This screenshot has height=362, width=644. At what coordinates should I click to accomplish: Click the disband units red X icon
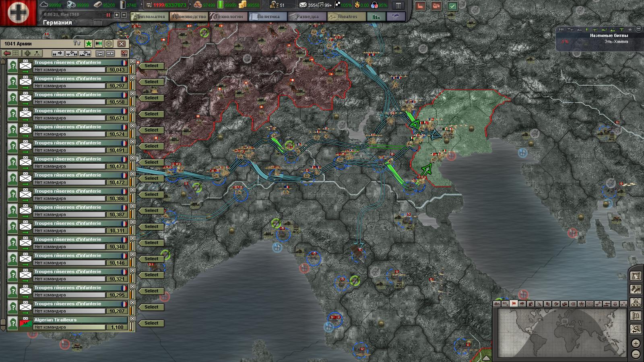point(124,53)
